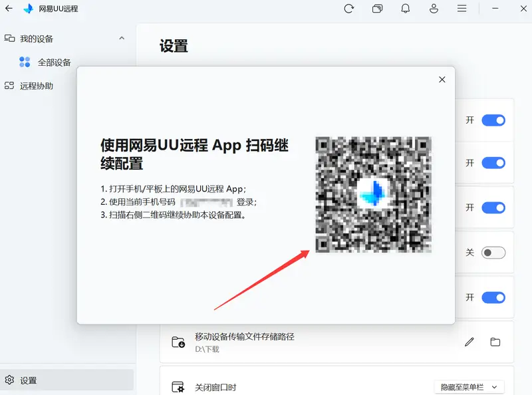Turn on the 关 toggle switch
The width and height of the screenshot is (532, 395).
(493, 253)
